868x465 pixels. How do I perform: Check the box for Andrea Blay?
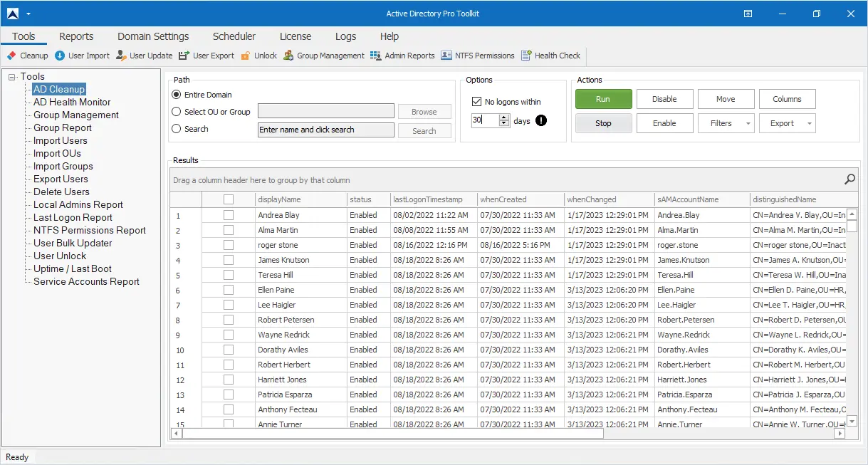tap(229, 215)
